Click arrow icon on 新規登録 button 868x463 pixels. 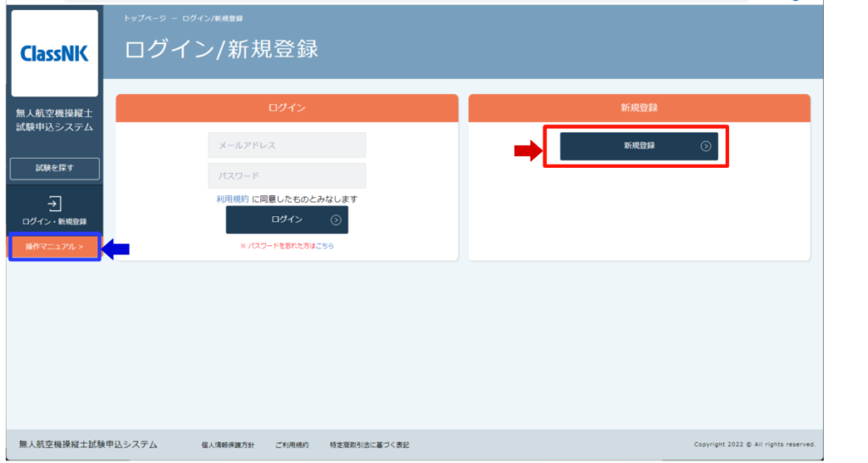tap(706, 146)
